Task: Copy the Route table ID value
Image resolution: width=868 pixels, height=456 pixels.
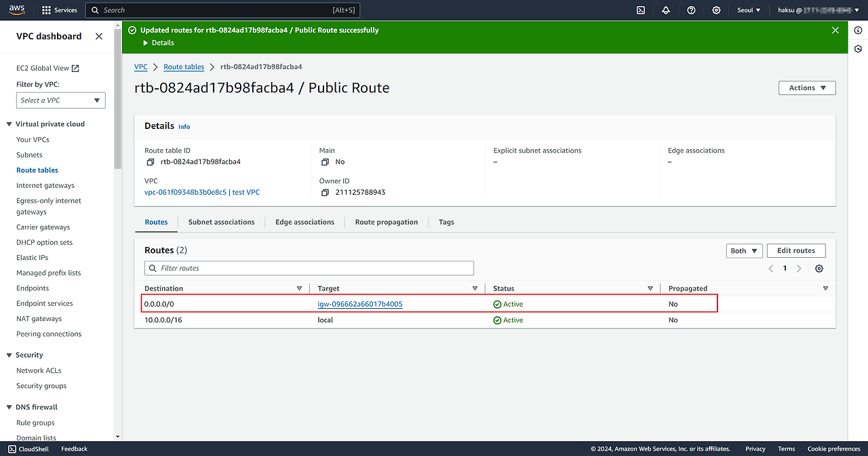Action: click(151, 162)
